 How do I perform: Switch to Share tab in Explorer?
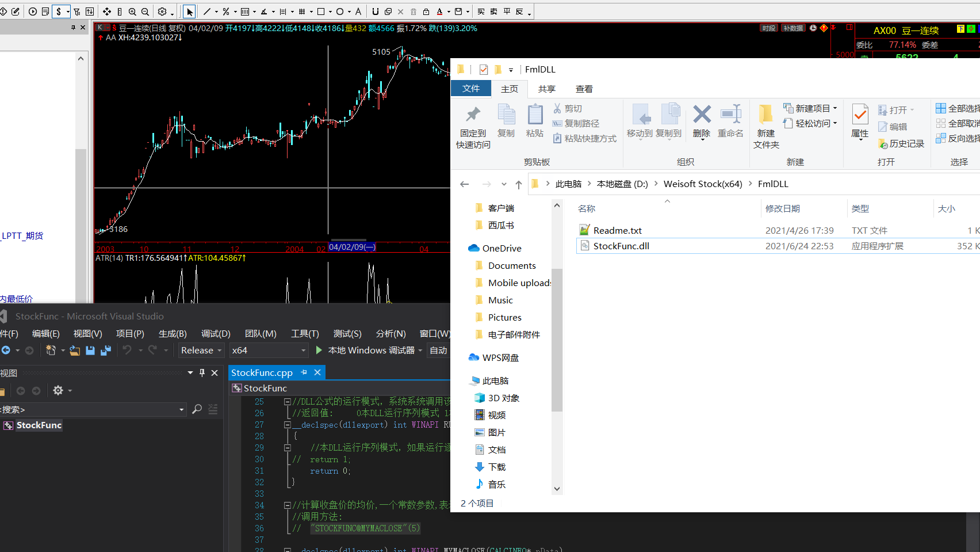tap(546, 89)
